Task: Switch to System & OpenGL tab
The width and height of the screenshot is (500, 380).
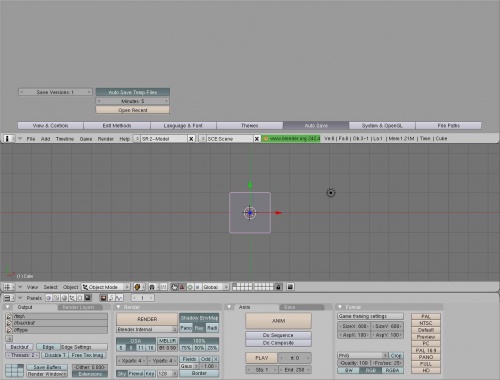Action: click(x=382, y=126)
